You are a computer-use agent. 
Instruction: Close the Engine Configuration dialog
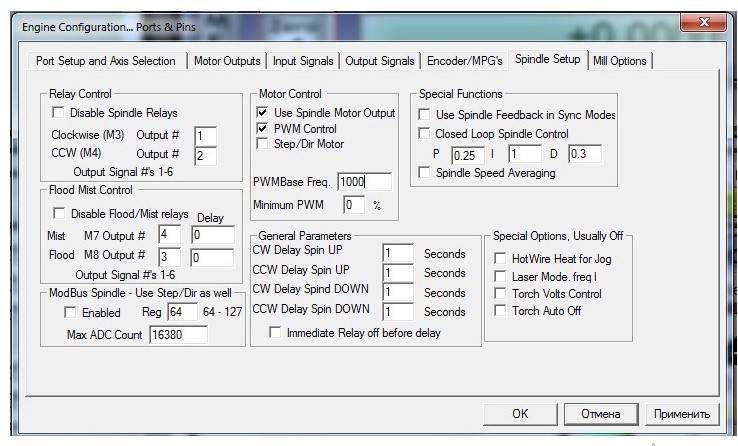(704, 22)
